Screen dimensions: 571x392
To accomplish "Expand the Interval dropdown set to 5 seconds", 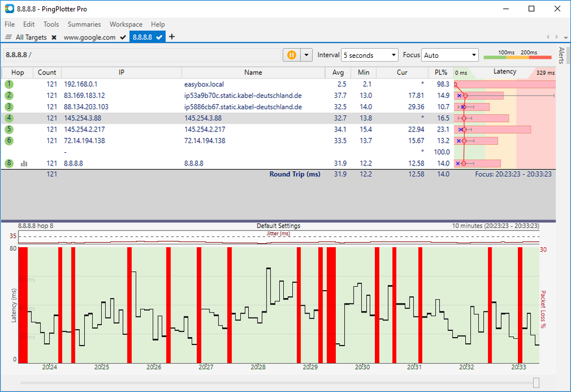I will (x=369, y=56).
